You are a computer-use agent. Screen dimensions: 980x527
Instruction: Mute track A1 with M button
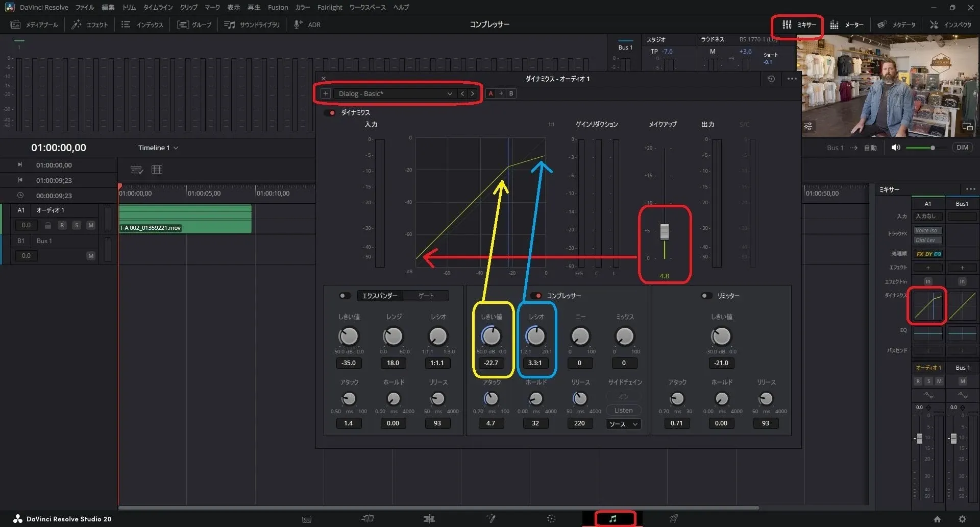pos(90,225)
